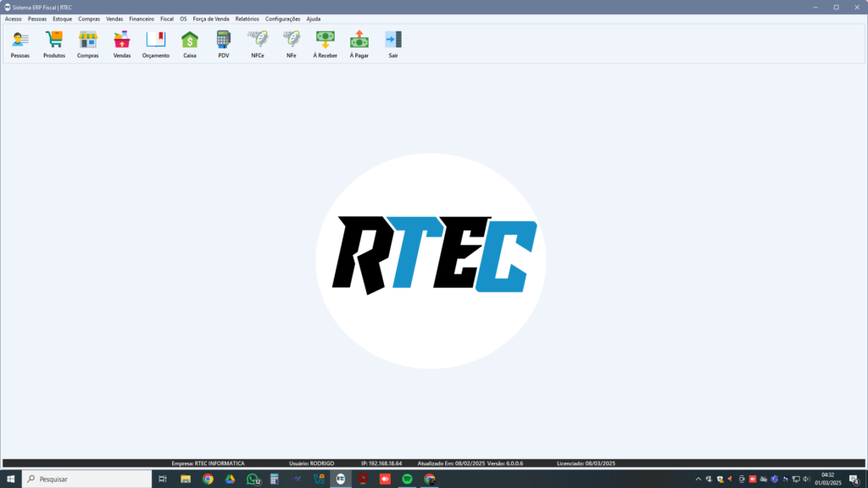Launch the Vendas basket icon
The image size is (868, 488).
(122, 41)
